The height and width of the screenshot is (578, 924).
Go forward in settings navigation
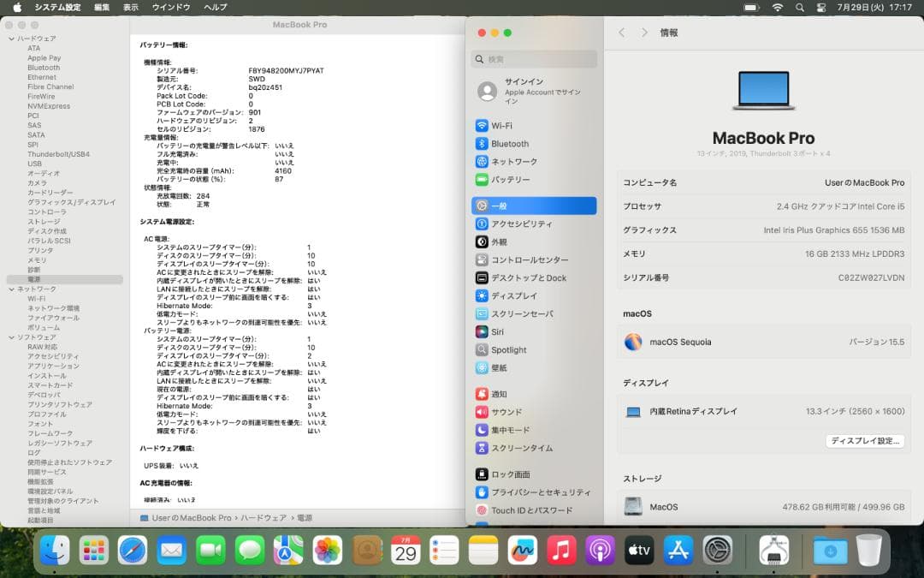click(644, 33)
